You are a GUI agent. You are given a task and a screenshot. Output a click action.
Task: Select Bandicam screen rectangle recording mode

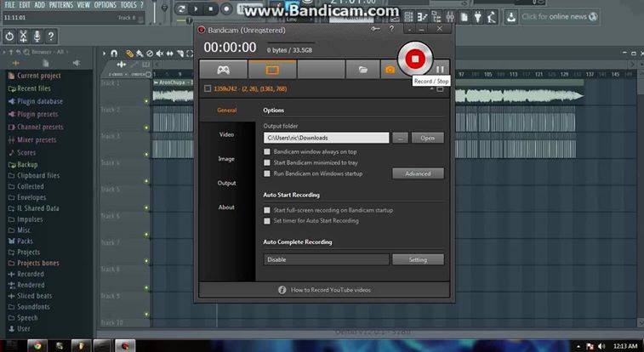tap(272, 71)
